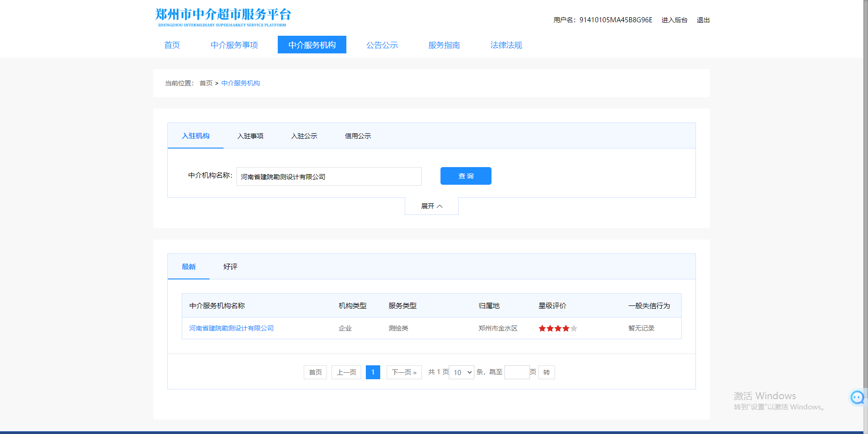Screen dimensions: 868x434
Task: Open 河南省建院勘测设计有限公司 result link
Action: [231, 328]
